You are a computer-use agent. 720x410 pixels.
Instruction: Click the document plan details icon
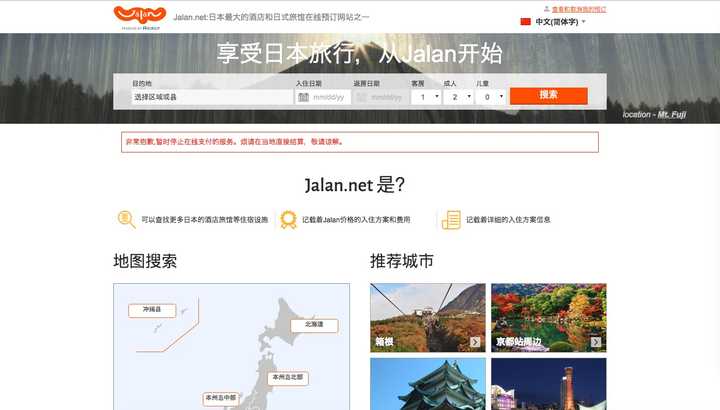point(451,219)
